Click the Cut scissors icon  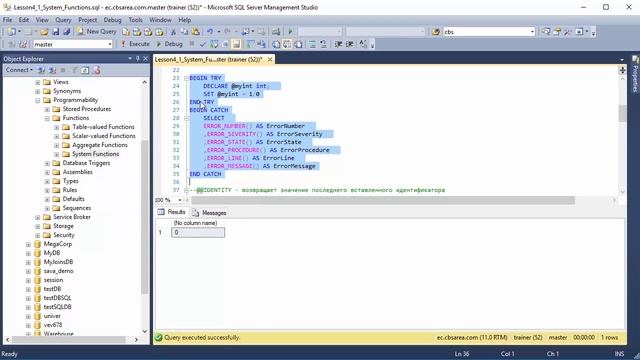[173, 31]
